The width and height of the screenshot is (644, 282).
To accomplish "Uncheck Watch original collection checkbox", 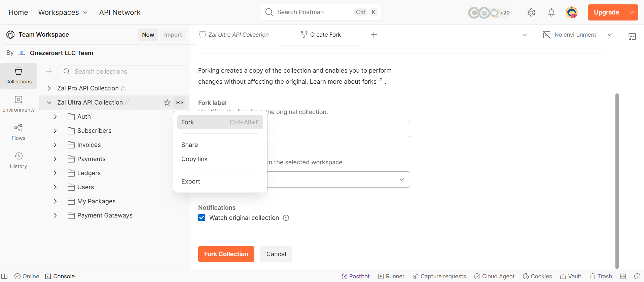I will (x=202, y=218).
